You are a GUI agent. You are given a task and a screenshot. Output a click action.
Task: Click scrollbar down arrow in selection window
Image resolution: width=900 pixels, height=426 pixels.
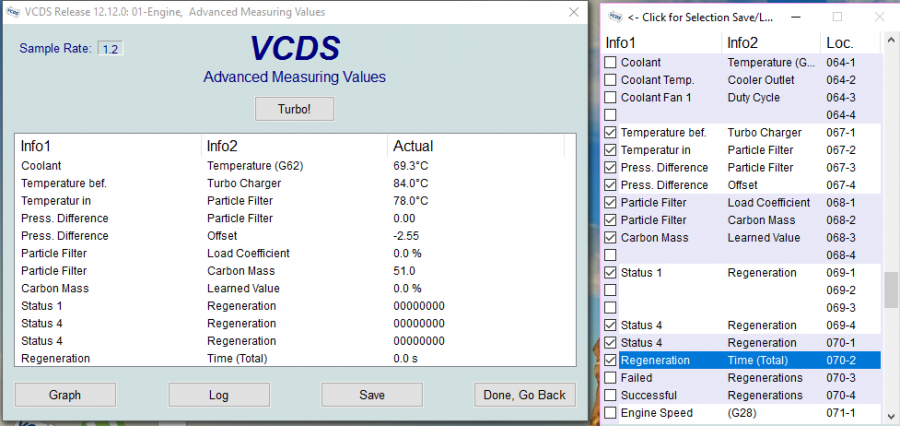[x=891, y=415]
